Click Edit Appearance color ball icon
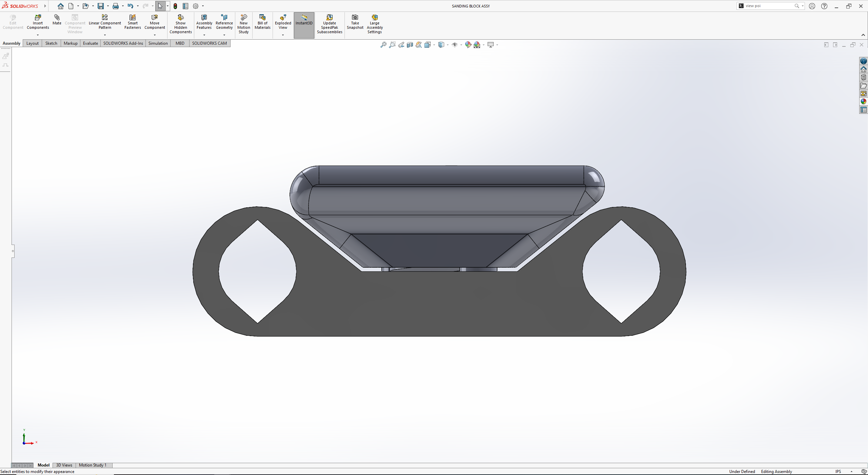This screenshot has width=868, height=475. coord(468,45)
